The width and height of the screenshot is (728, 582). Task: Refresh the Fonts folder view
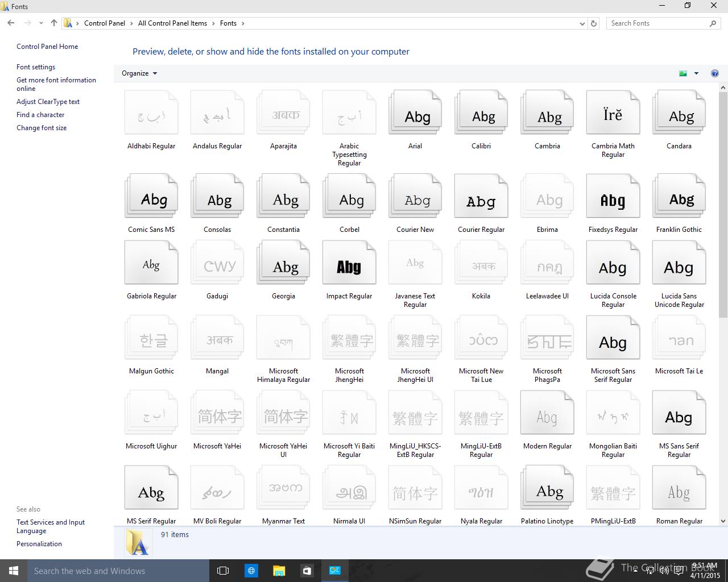(594, 23)
